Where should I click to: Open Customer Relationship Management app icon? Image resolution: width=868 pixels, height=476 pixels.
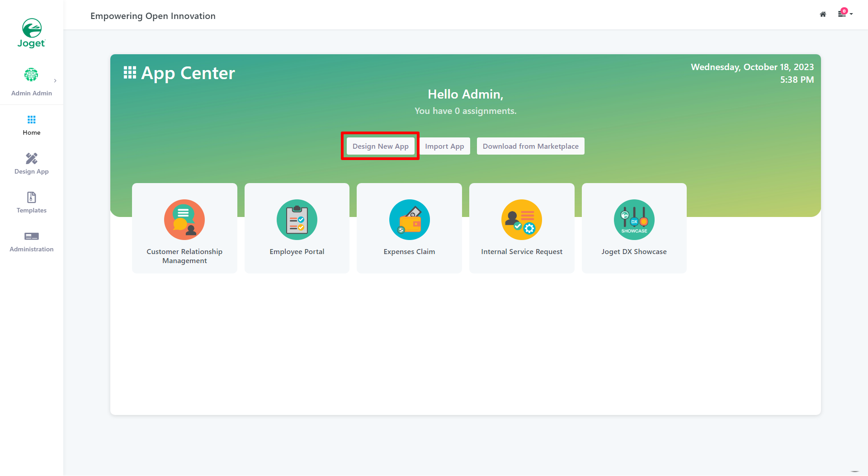pos(184,220)
